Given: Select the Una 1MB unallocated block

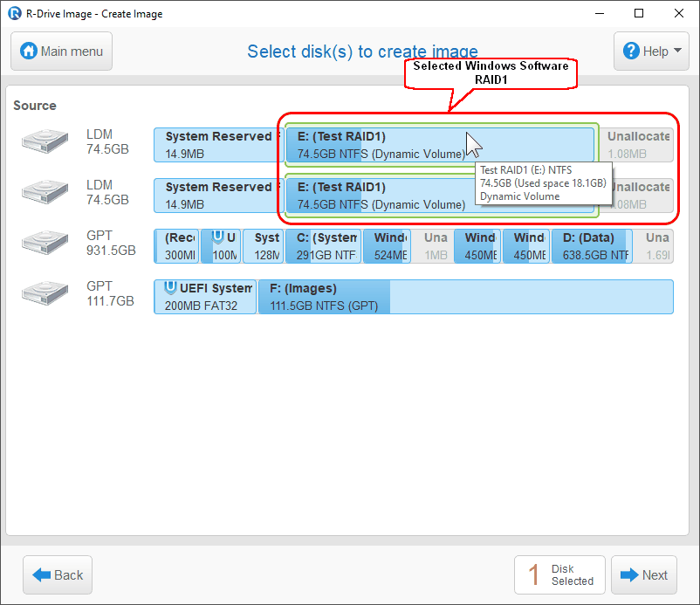Looking at the screenshot, I should coord(433,246).
